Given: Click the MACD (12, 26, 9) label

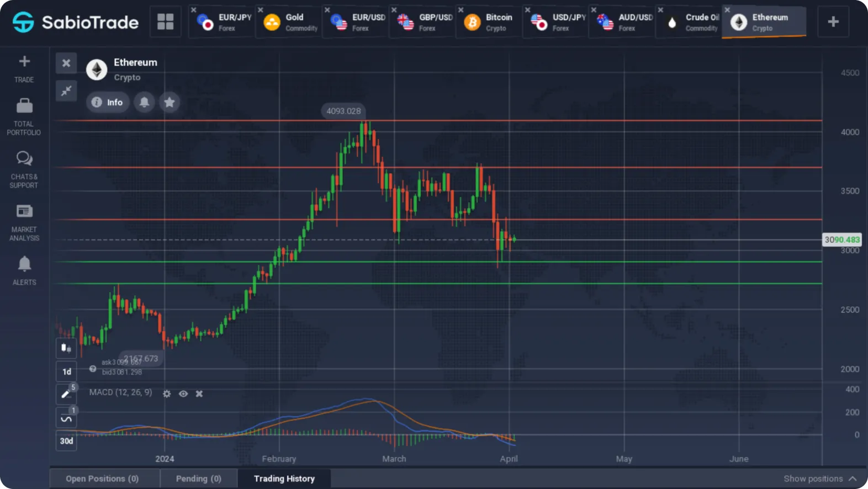Looking at the screenshot, I should 120,392.
